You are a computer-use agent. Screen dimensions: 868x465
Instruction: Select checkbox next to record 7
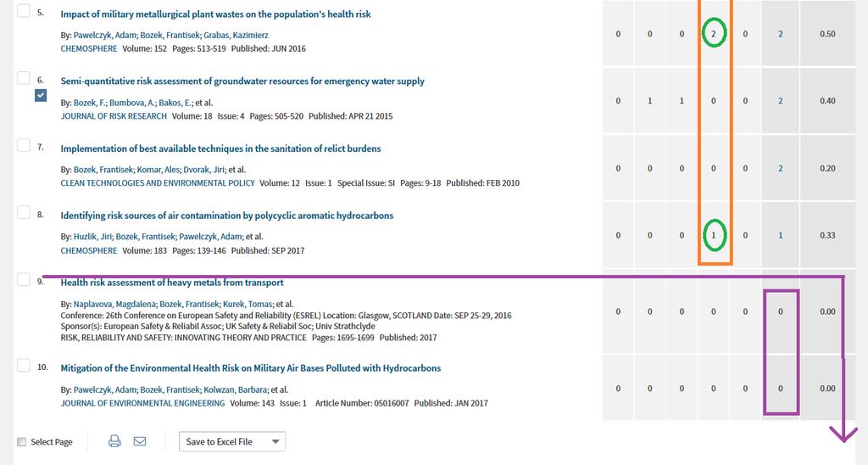pyautogui.click(x=24, y=145)
